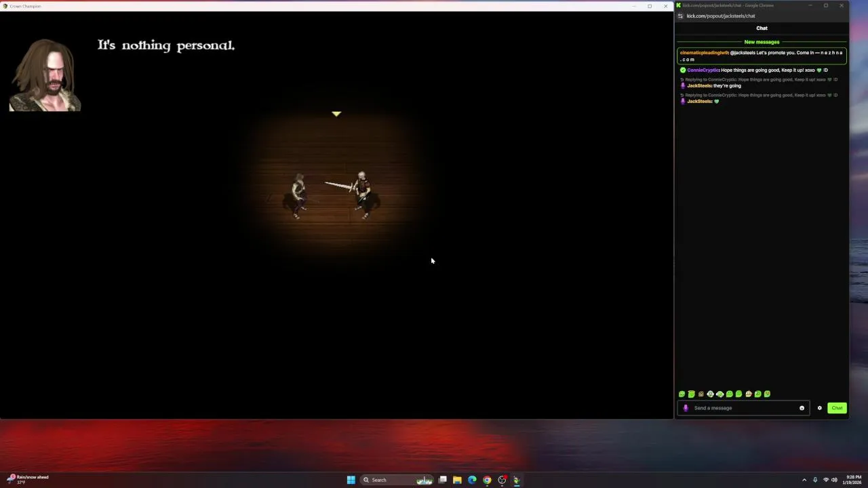Open Microsoft Edge from taskbar

click(x=472, y=480)
